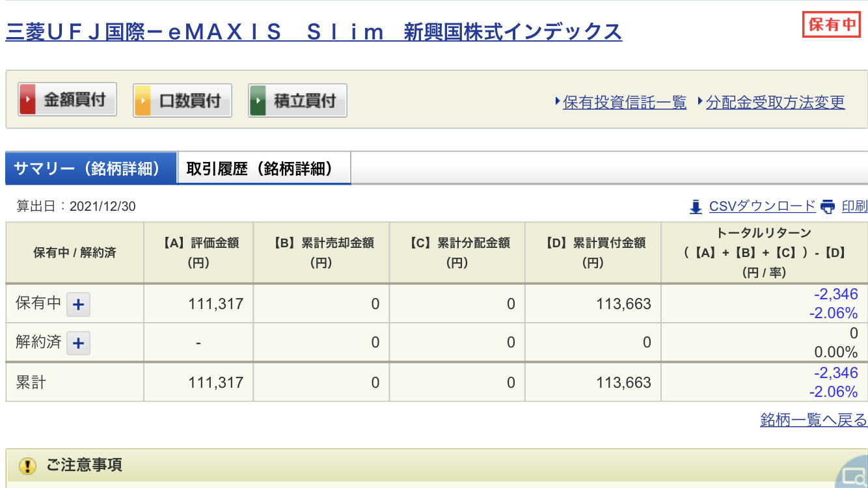Click the 【B】累計売却金額 column header

pyautogui.click(x=321, y=252)
